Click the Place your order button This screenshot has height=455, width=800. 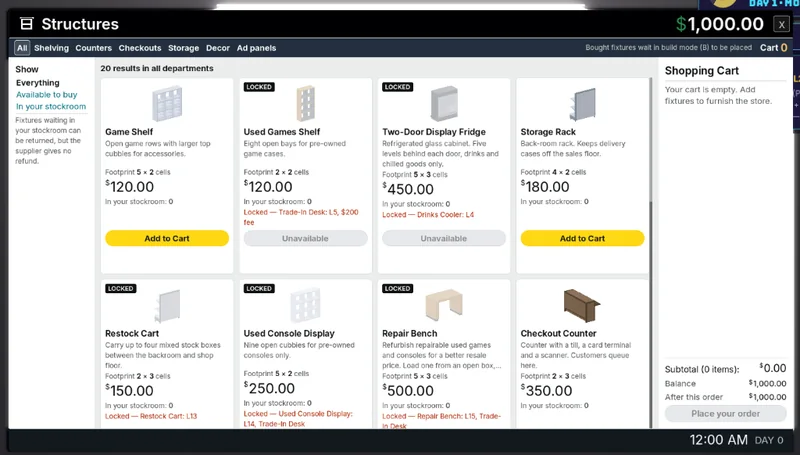726,414
